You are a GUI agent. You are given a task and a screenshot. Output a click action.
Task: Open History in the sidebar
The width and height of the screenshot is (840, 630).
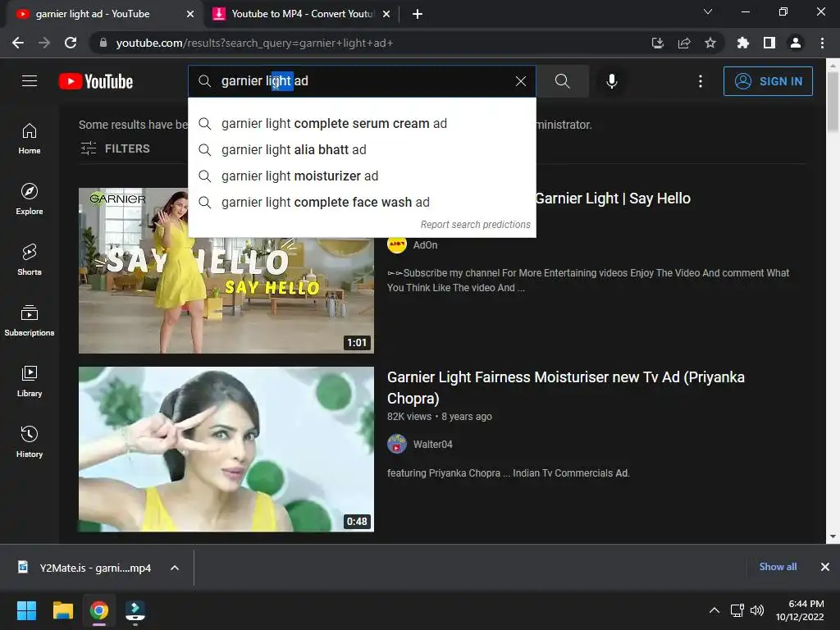coord(30,441)
